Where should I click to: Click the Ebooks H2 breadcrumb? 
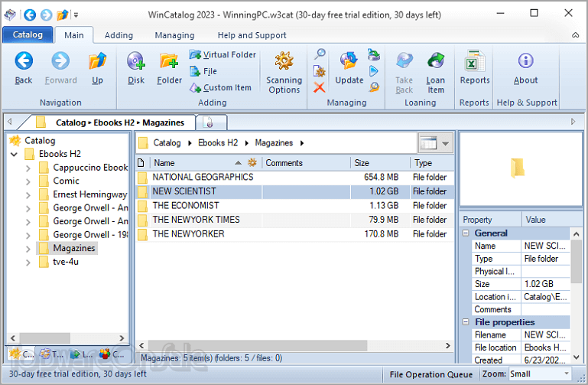(x=218, y=143)
